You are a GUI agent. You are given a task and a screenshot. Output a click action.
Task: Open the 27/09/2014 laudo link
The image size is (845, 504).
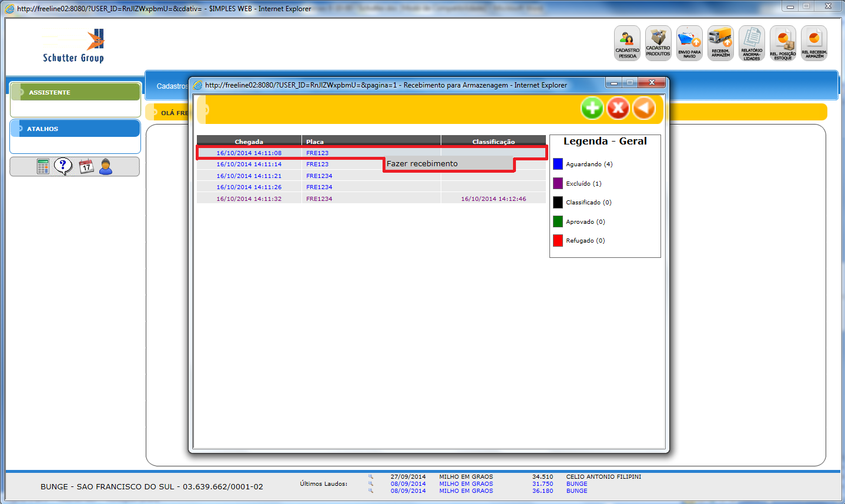point(408,477)
